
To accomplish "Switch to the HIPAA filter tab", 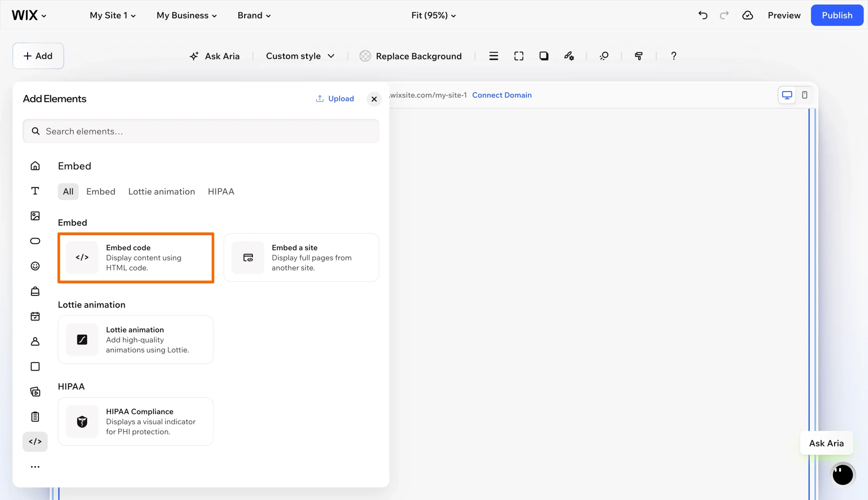I will tap(221, 191).
